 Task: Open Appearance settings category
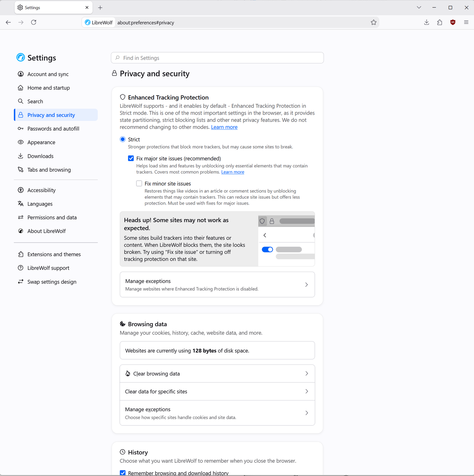click(x=56, y=142)
